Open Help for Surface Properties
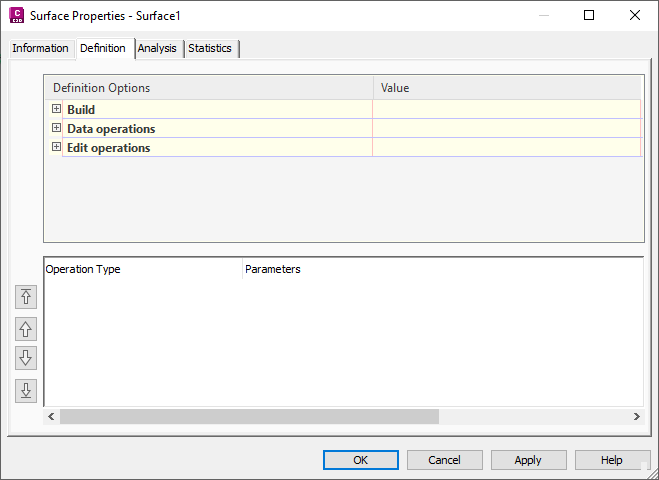659x480 pixels. (x=612, y=460)
